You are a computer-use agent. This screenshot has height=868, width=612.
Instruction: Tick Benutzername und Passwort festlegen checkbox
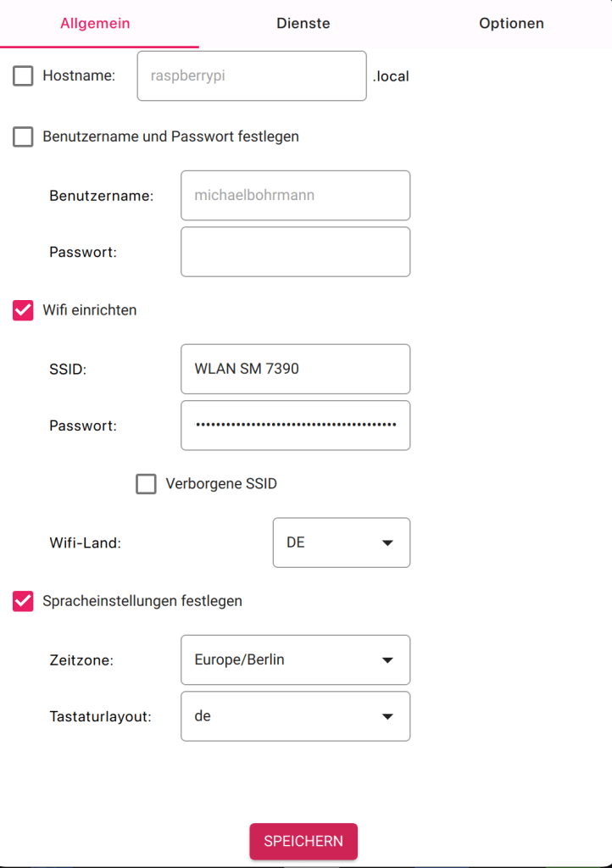point(23,136)
